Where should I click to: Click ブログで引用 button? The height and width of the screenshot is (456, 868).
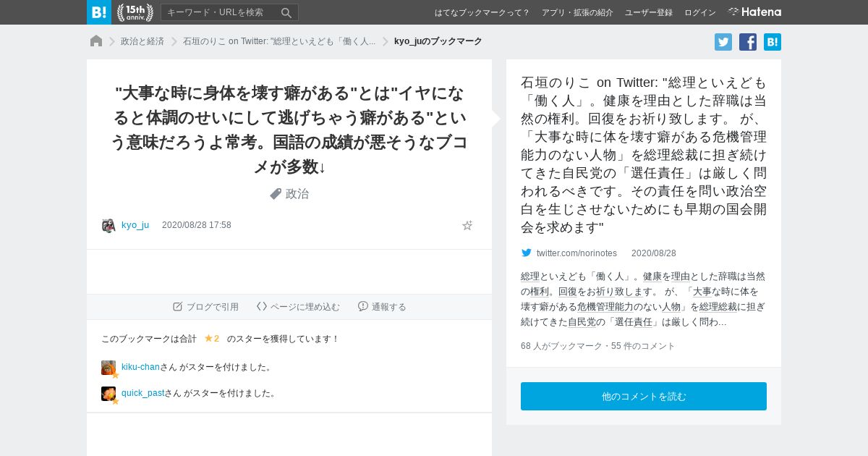point(206,307)
